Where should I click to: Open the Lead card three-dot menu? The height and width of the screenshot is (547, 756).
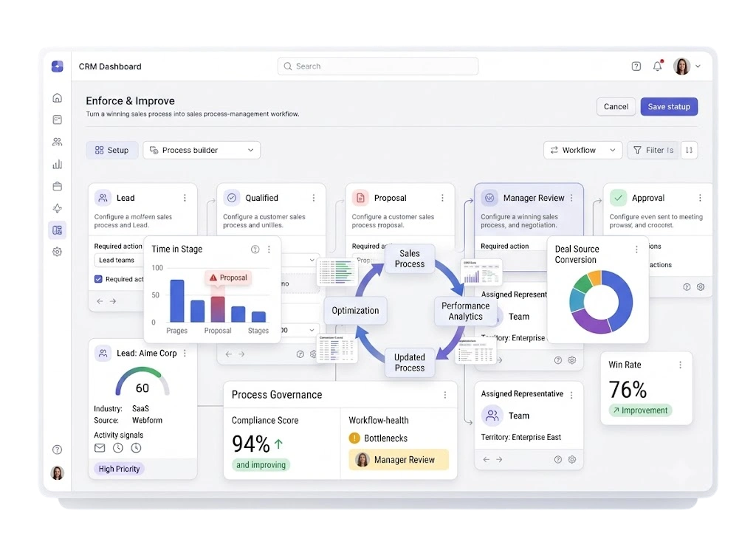[185, 198]
